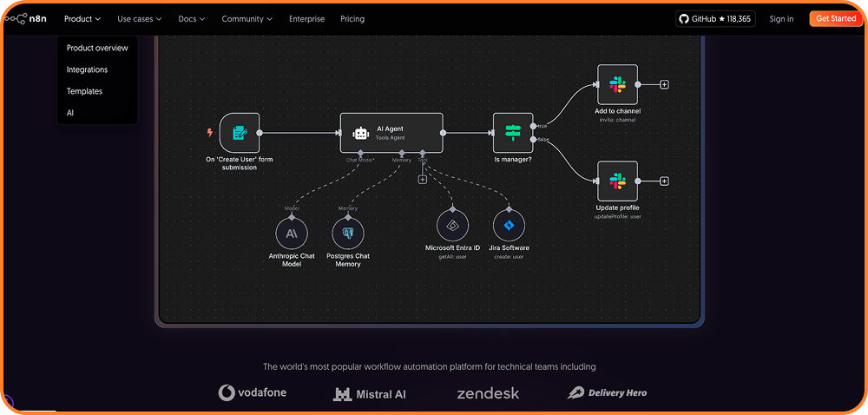Click plus under the Tool connector
This screenshot has height=415, width=868.
click(x=423, y=179)
